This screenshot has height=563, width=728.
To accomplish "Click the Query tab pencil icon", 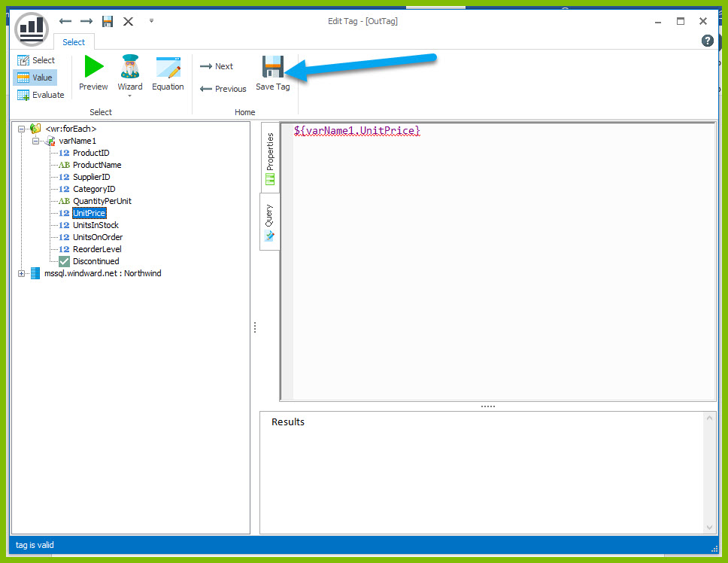I will click(x=269, y=236).
